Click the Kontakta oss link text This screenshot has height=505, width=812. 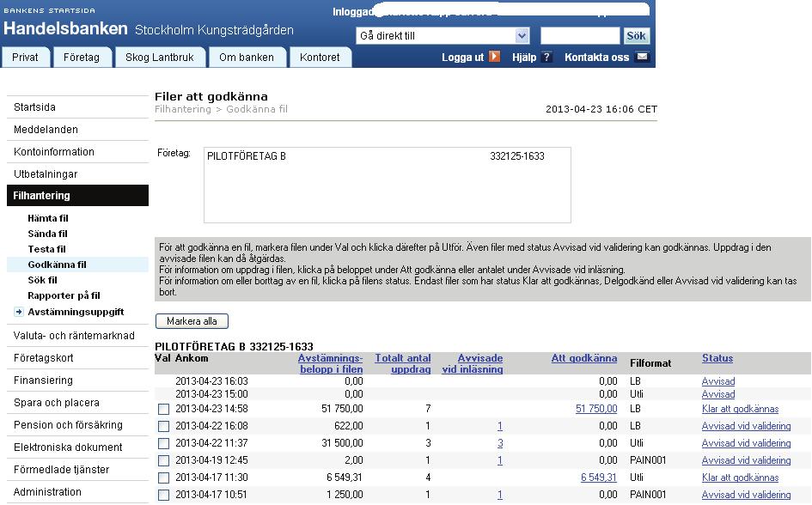(x=596, y=58)
